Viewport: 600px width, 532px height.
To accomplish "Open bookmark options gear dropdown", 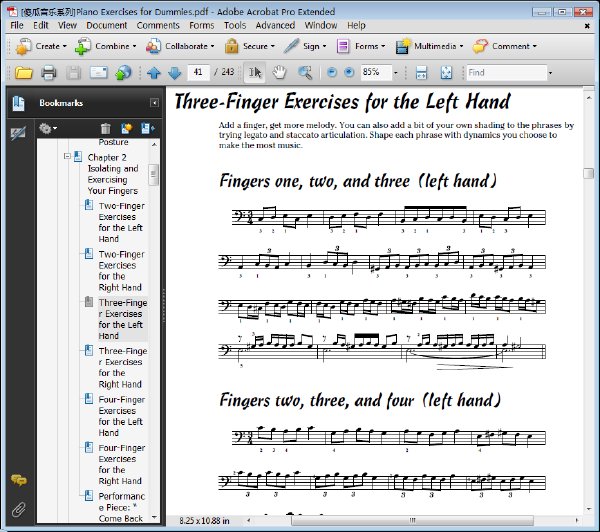I will tap(47, 128).
